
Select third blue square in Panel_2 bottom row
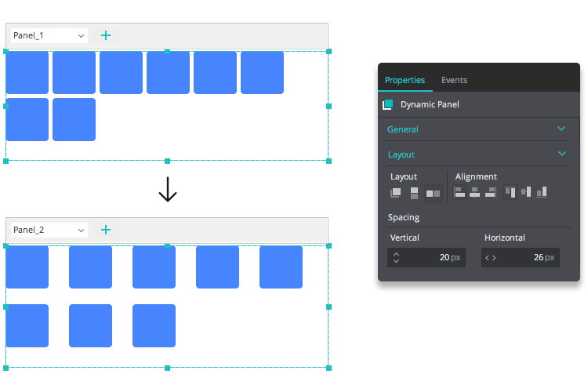[154, 325]
